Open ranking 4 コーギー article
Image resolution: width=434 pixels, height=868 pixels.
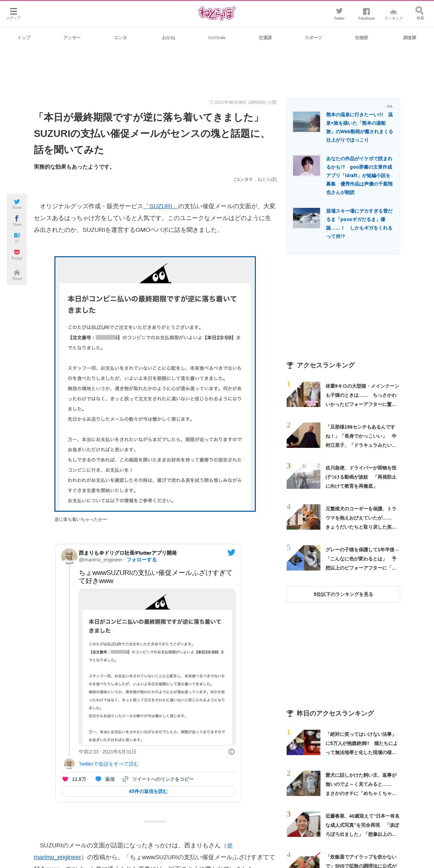click(361, 518)
